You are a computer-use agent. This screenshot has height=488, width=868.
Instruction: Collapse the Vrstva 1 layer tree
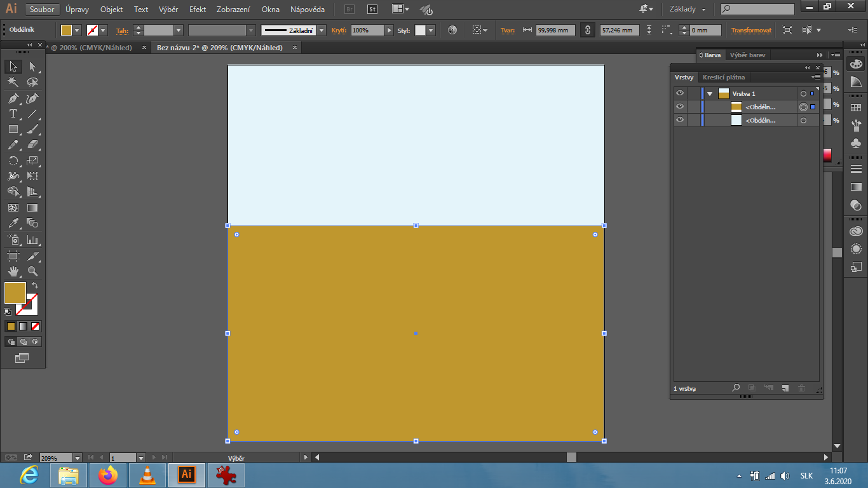coord(710,93)
